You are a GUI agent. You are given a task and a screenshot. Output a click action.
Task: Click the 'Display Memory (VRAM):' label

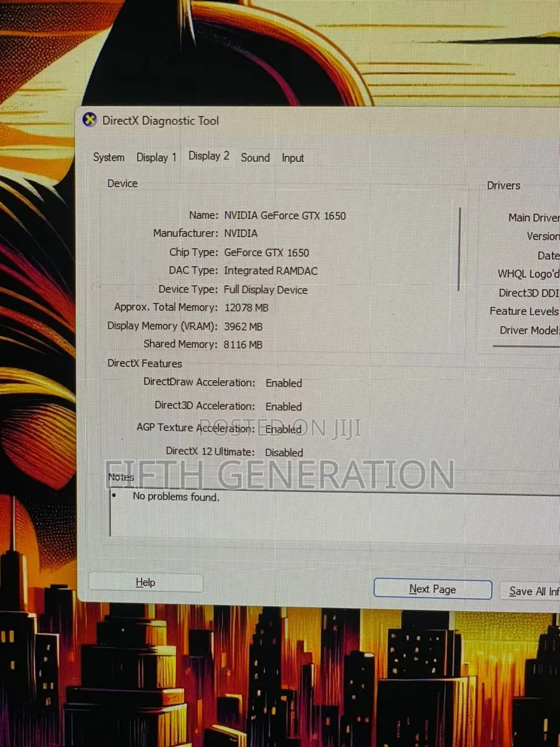coord(162,326)
